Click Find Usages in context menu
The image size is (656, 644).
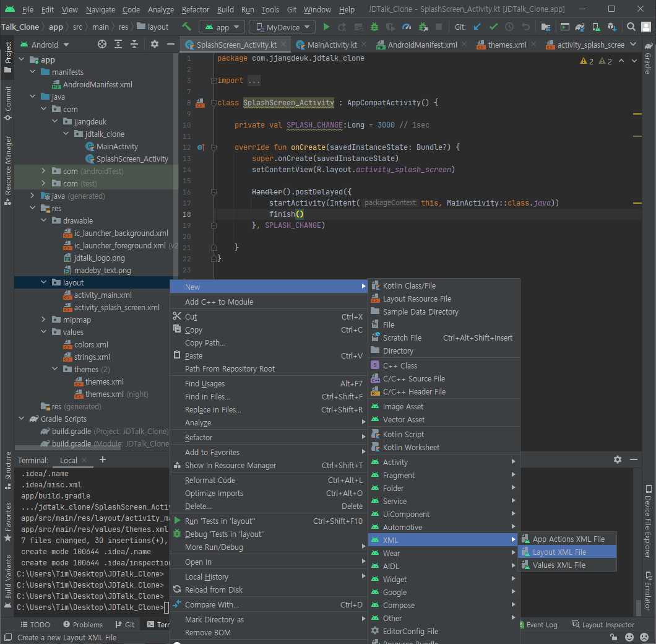pyautogui.click(x=269, y=383)
